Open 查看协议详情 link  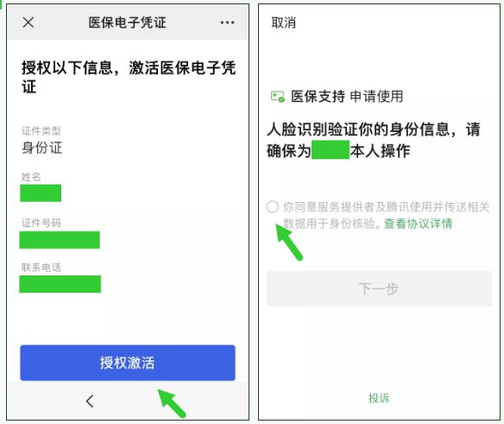point(419,224)
